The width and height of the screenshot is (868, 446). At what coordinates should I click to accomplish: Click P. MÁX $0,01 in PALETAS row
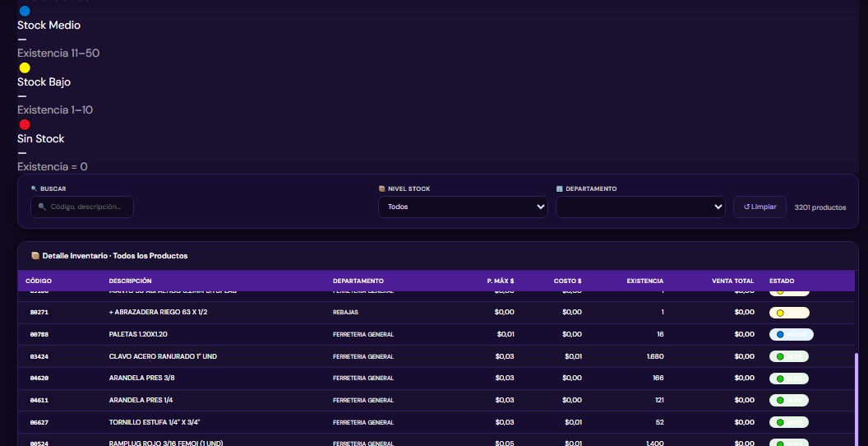505,335
